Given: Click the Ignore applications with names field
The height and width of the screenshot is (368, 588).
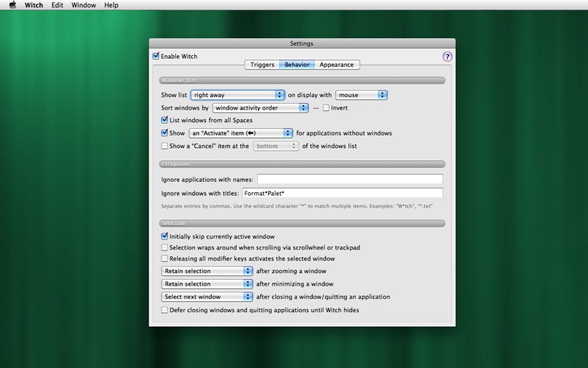Looking at the screenshot, I should click(350, 180).
